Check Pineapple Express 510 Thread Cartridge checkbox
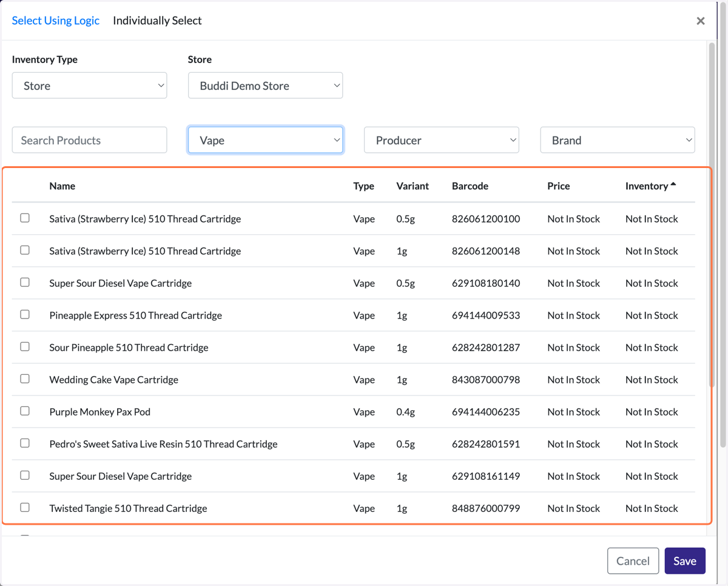Viewport: 728px width, 586px height. (25, 314)
